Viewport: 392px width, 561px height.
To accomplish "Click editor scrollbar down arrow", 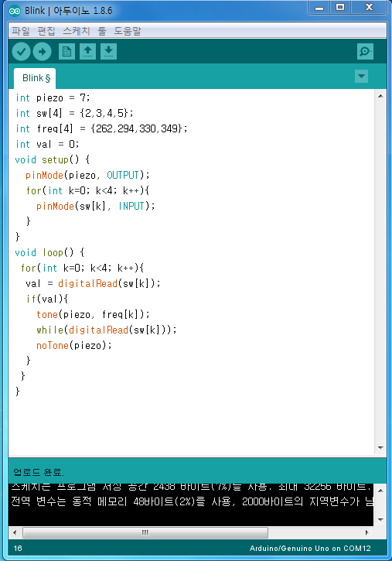I will 380,448.
